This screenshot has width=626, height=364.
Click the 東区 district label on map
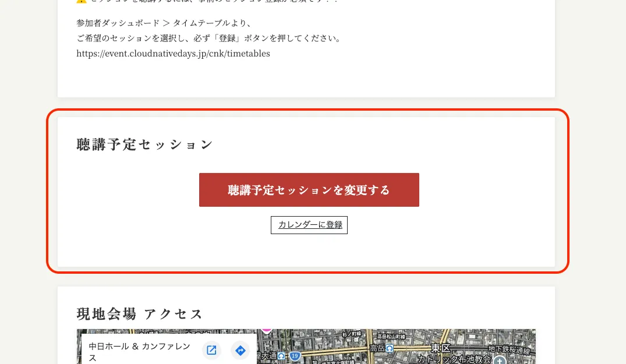click(x=440, y=348)
